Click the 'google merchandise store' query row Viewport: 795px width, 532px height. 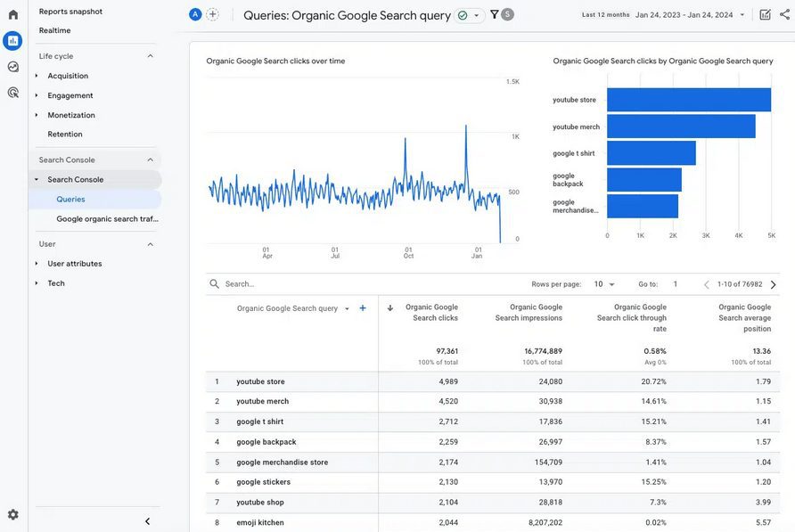492,462
